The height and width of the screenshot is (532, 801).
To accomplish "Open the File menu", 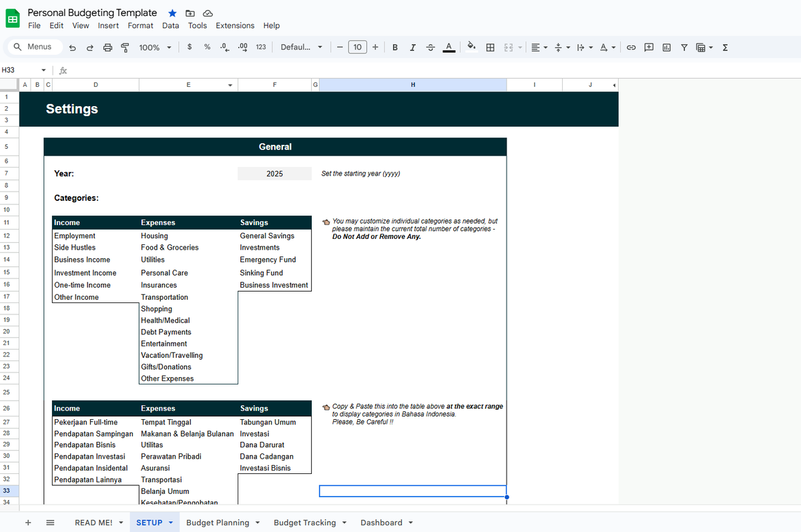I will [x=34, y=25].
